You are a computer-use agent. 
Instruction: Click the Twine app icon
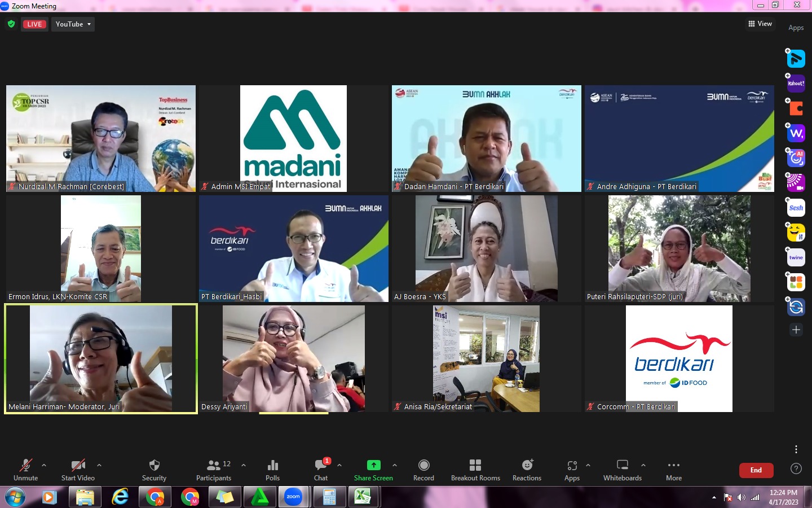(x=796, y=257)
